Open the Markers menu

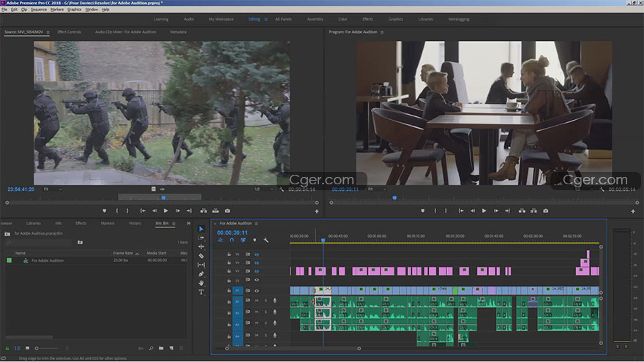[x=56, y=10]
